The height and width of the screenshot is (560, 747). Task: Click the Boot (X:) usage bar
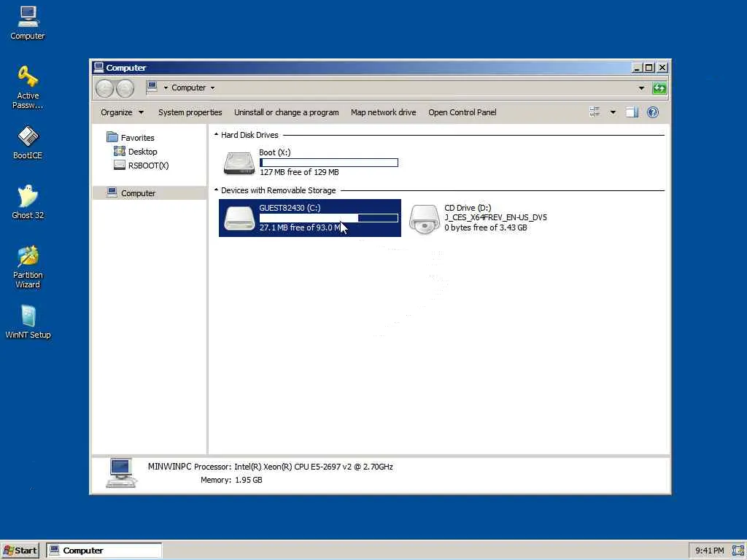(329, 163)
